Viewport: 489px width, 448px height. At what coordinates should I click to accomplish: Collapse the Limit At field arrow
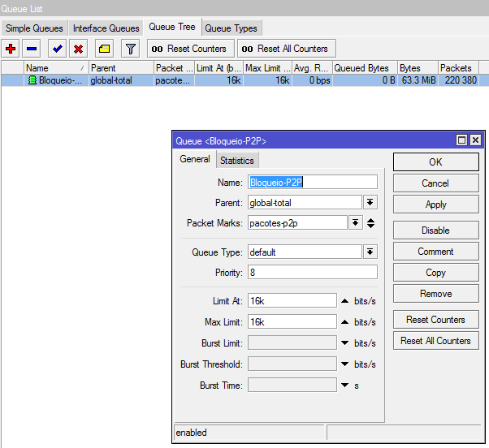344,301
